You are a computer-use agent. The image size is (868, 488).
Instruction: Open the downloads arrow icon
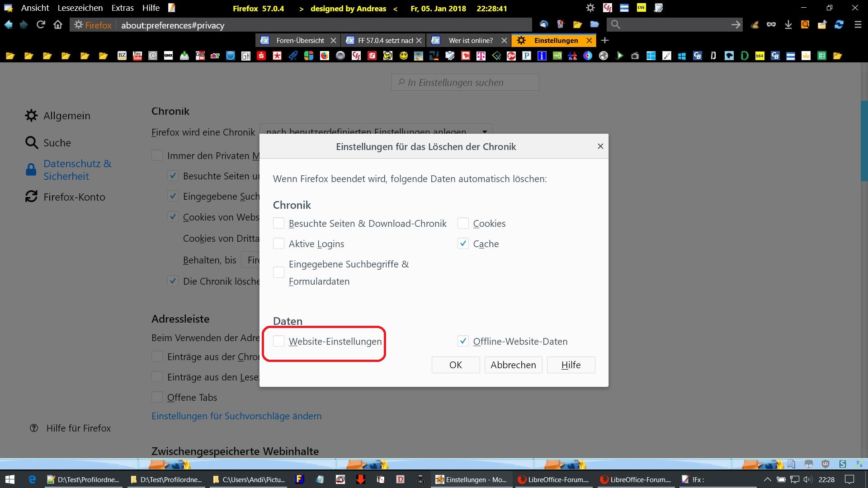788,25
